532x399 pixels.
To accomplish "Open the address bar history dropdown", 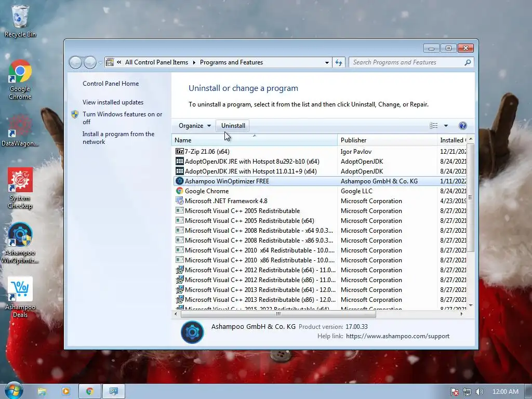I will [327, 63].
